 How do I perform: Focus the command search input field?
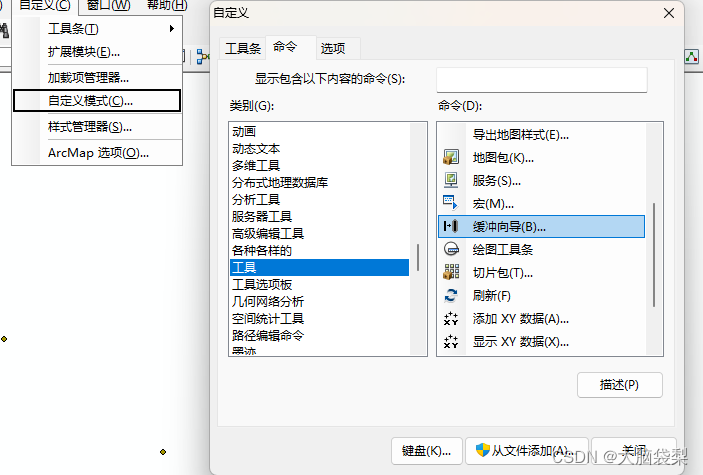tap(542, 80)
